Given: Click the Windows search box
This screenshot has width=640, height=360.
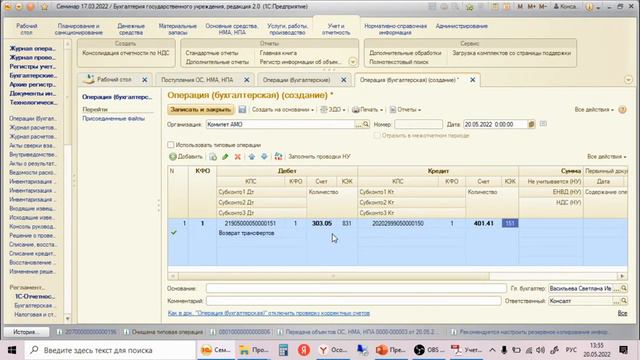Looking at the screenshot, I should (110, 350).
